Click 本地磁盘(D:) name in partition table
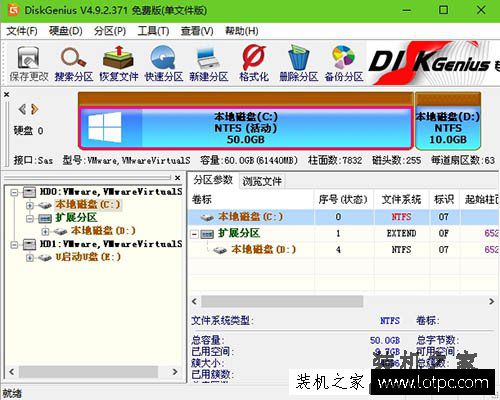 click(x=263, y=249)
